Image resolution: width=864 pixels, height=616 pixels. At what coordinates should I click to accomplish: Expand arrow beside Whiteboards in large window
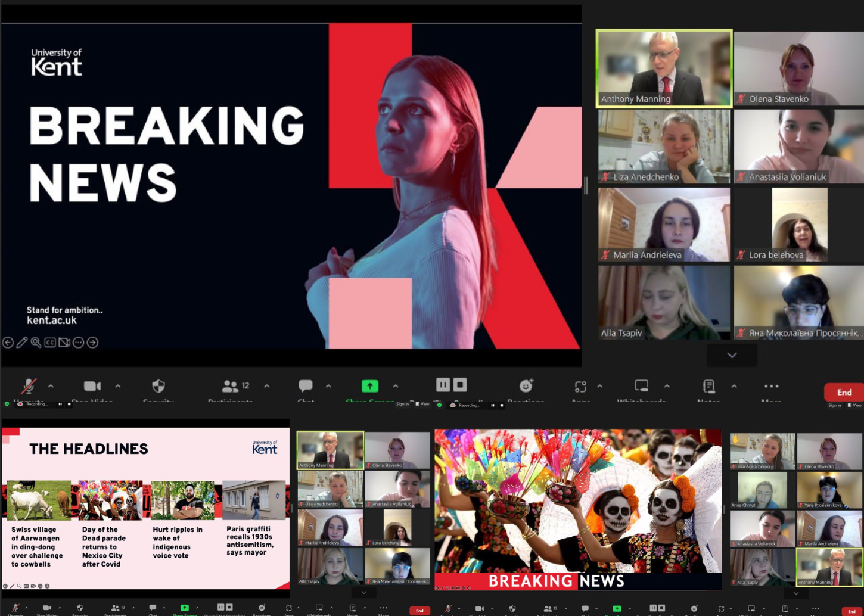tap(667, 387)
